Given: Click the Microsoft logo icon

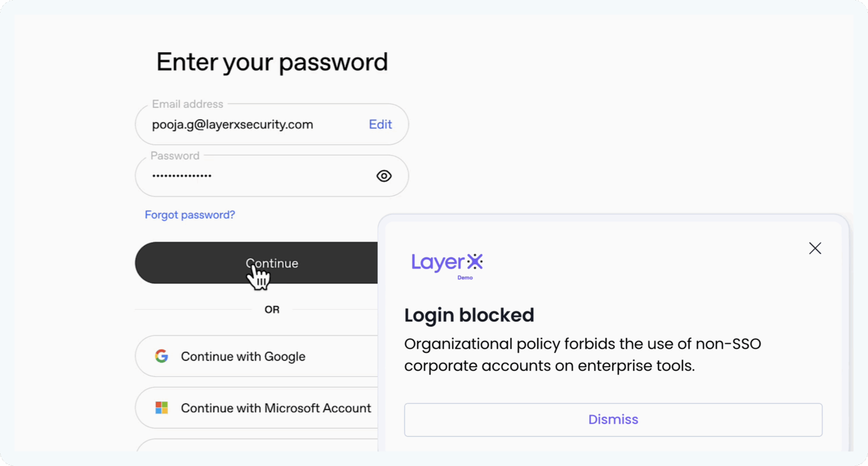Looking at the screenshot, I should [x=162, y=408].
